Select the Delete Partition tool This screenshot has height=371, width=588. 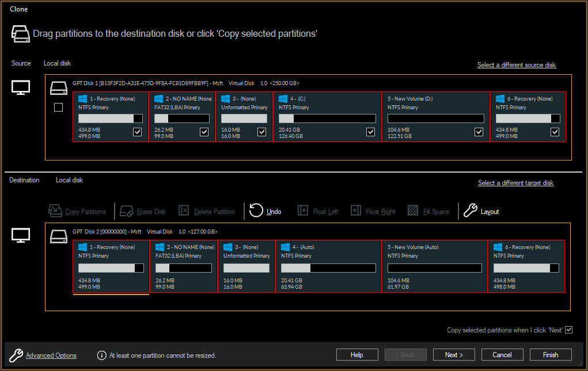pos(184,211)
